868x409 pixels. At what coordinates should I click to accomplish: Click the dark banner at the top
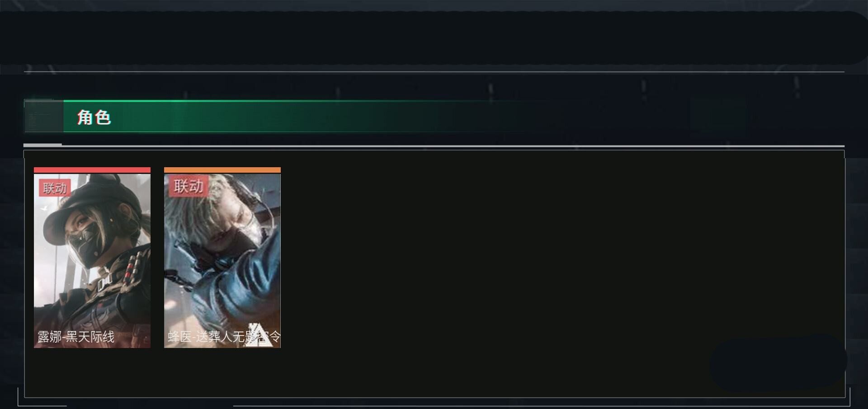(434, 38)
